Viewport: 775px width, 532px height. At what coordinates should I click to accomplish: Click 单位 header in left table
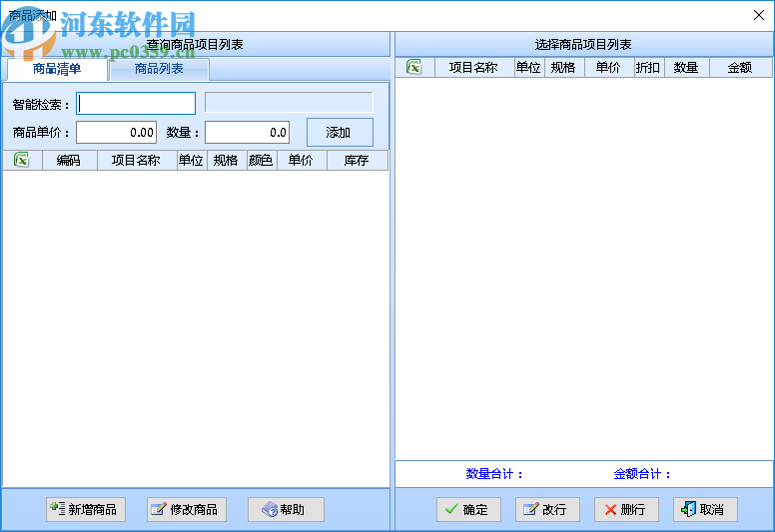[192, 160]
